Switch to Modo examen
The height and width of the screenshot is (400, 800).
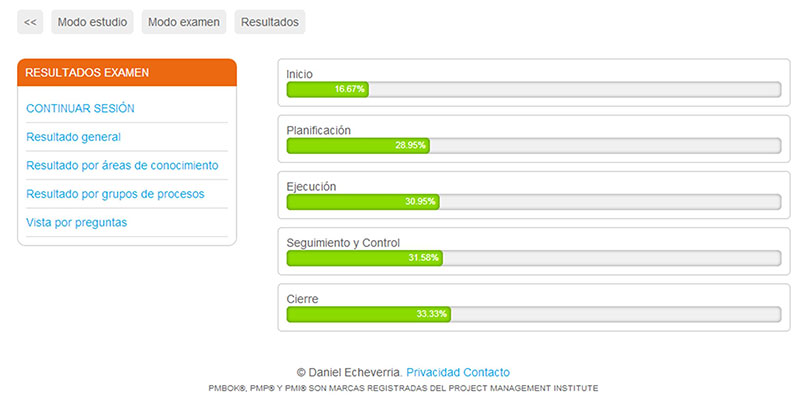[184, 22]
